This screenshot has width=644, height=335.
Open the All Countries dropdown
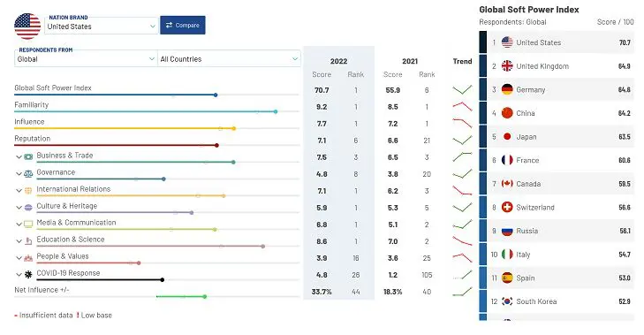[x=229, y=58]
